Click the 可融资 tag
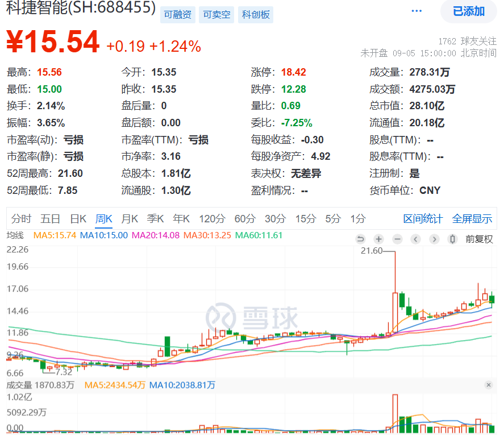Viewport: 504px width, 435px height. coord(177,14)
